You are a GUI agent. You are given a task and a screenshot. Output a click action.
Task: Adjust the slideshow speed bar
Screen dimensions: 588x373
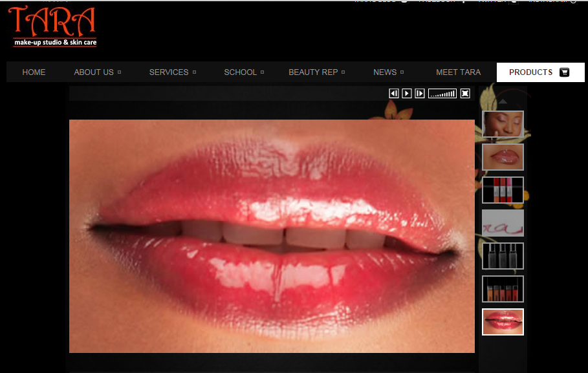[x=442, y=93]
